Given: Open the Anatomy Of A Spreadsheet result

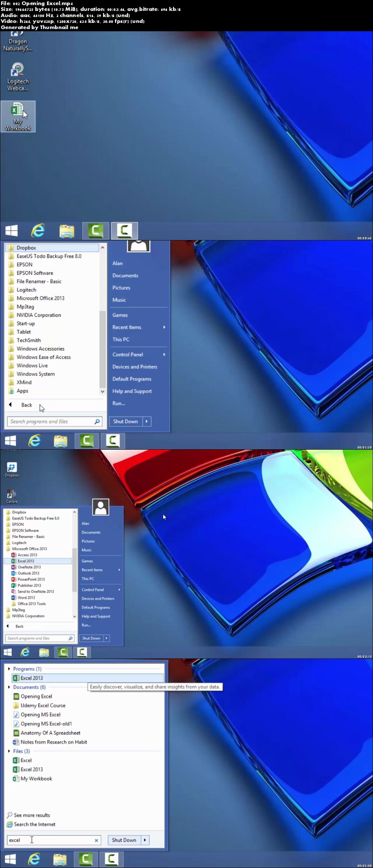Looking at the screenshot, I should coord(47,733).
